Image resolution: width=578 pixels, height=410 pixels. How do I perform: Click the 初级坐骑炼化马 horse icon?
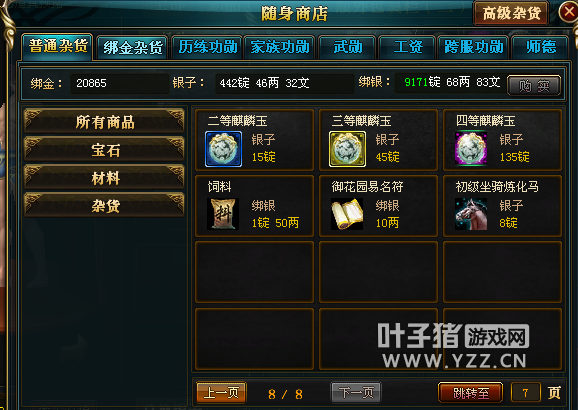point(471,214)
